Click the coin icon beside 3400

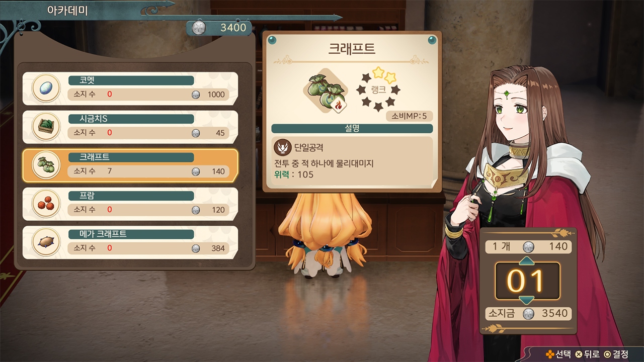199,27
